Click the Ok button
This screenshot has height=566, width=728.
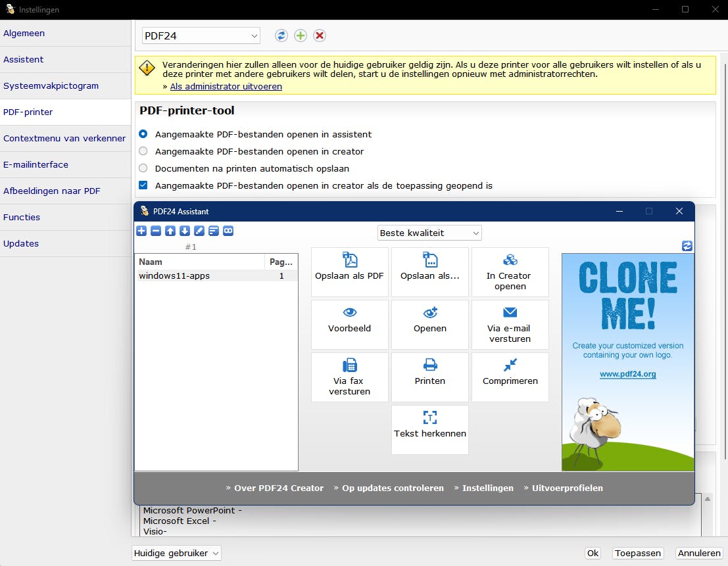(593, 553)
